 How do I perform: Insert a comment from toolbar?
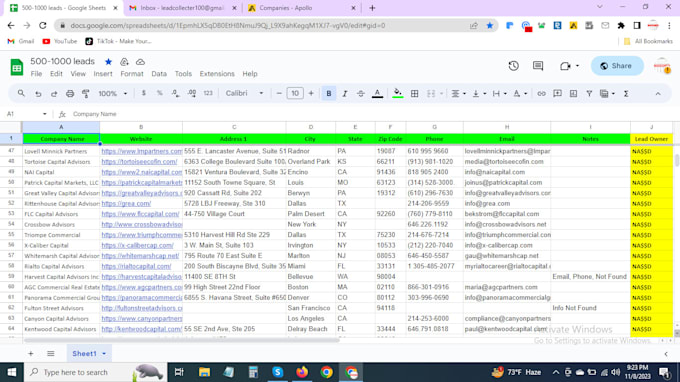tap(557, 93)
